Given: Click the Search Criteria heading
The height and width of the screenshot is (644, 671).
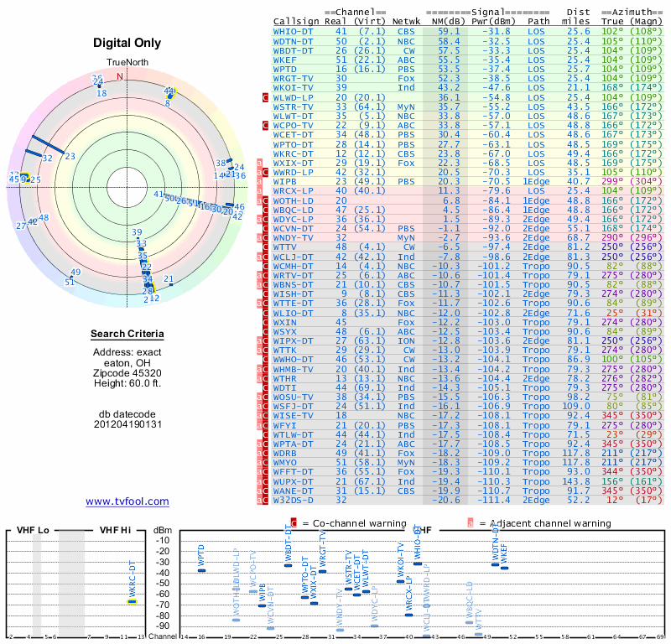Looking at the screenshot, I should pyautogui.click(x=127, y=334).
